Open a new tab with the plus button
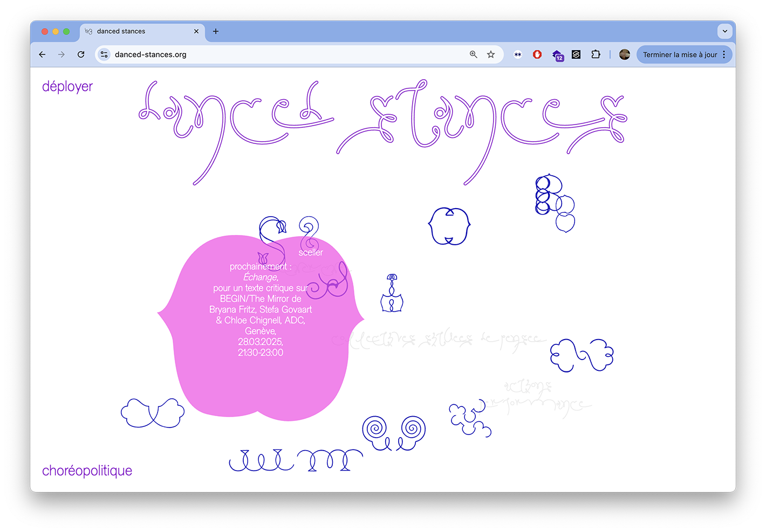 [216, 31]
